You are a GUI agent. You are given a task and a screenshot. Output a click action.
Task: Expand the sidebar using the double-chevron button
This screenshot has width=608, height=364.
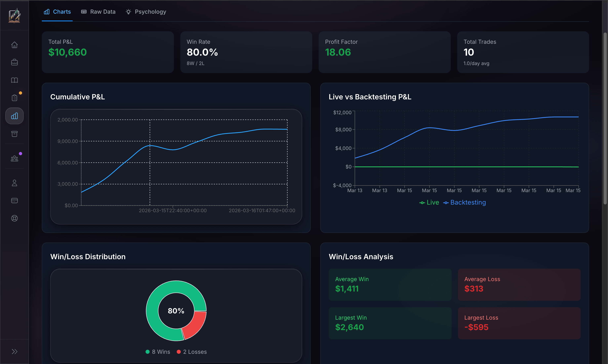pos(14,351)
